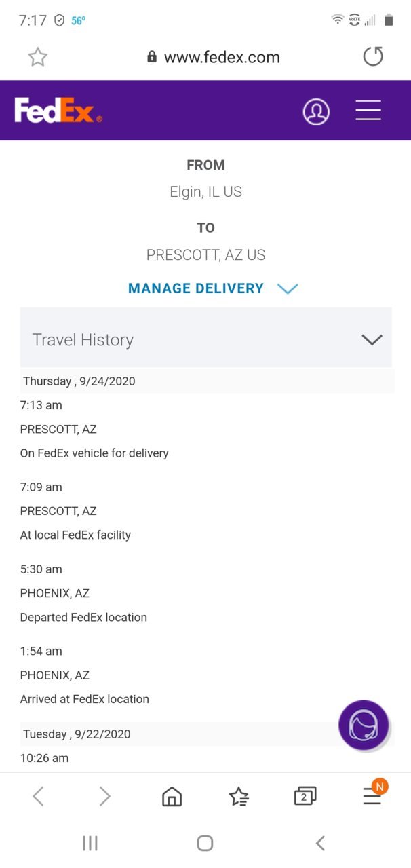Collapse the Travel History section
Image resolution: width=411 pixels, height=868 pixels.
tap(206, 339)
